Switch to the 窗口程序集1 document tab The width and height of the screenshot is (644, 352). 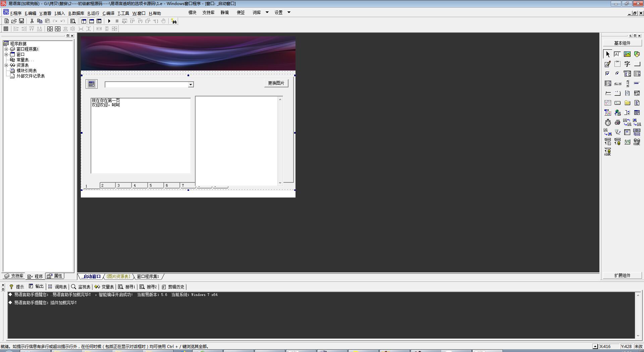(x=148, y=276)
